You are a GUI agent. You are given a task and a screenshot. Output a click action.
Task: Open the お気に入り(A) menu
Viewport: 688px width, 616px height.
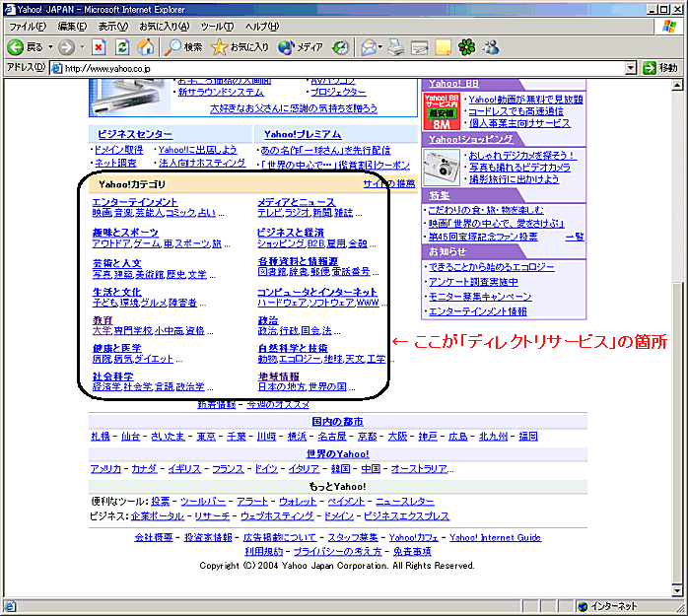(165, 27)
